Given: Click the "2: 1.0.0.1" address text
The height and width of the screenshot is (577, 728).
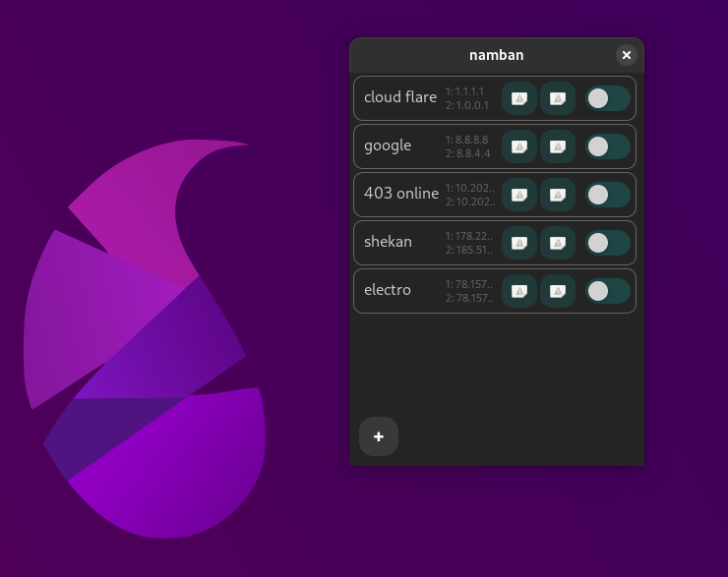Looking at the screenshot, I should [467, 105].
